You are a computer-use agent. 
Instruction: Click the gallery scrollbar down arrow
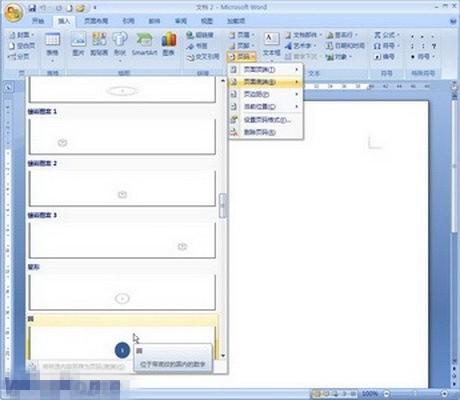[223, 356]
